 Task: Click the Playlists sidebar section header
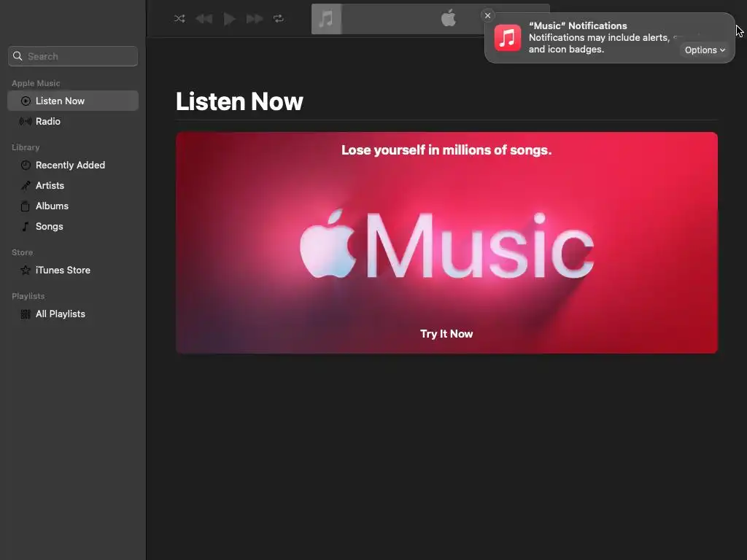[28, 296]
